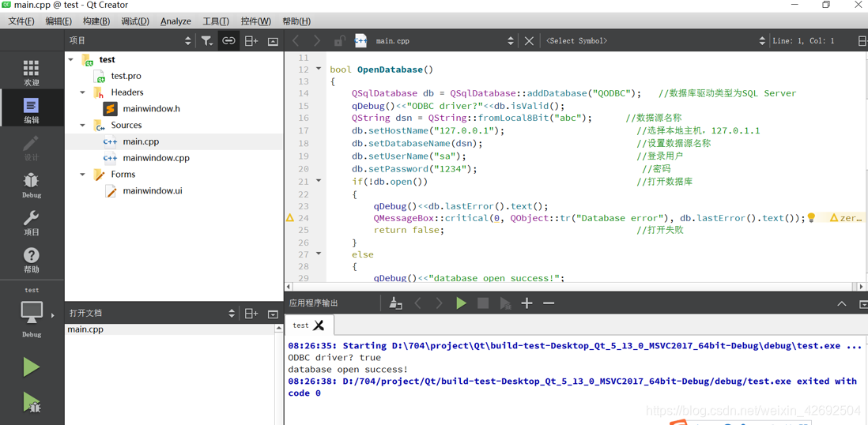Image resolution: width=868 pixels, height=425 pixels.
Task: Close the test output tab
Action: click(319, 325)
